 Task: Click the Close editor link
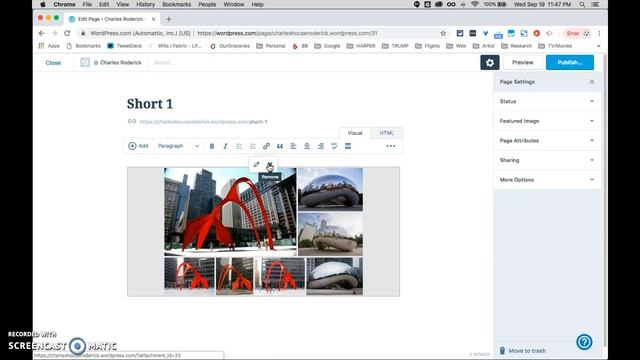(53, 63)
